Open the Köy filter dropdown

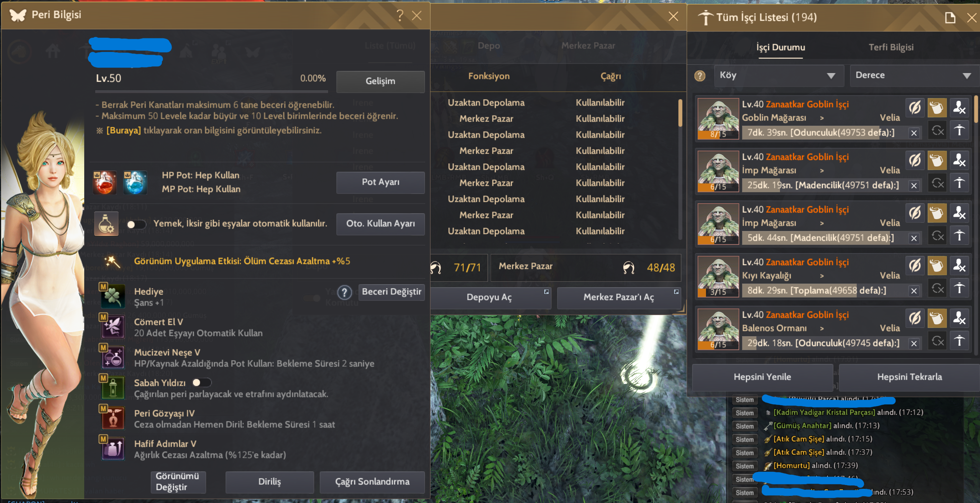click(779, 75)
